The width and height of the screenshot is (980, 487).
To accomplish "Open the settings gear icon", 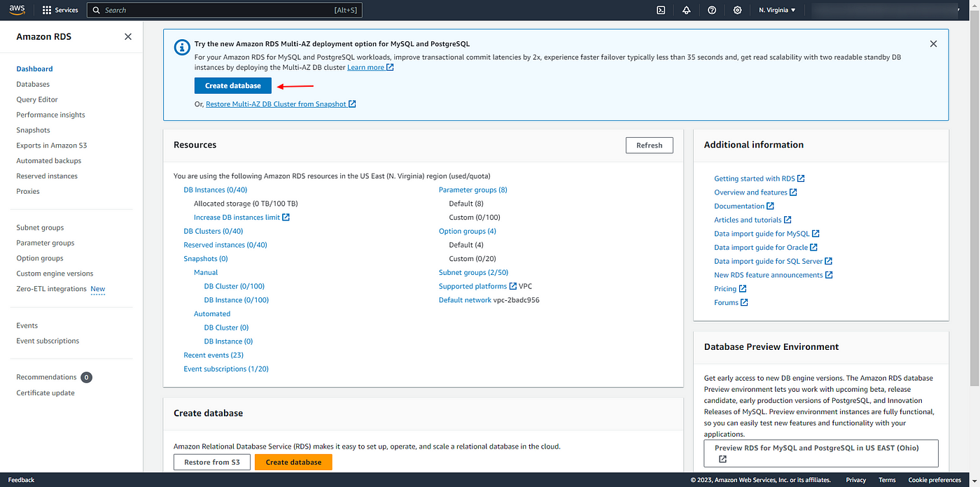I will (738, 10).
